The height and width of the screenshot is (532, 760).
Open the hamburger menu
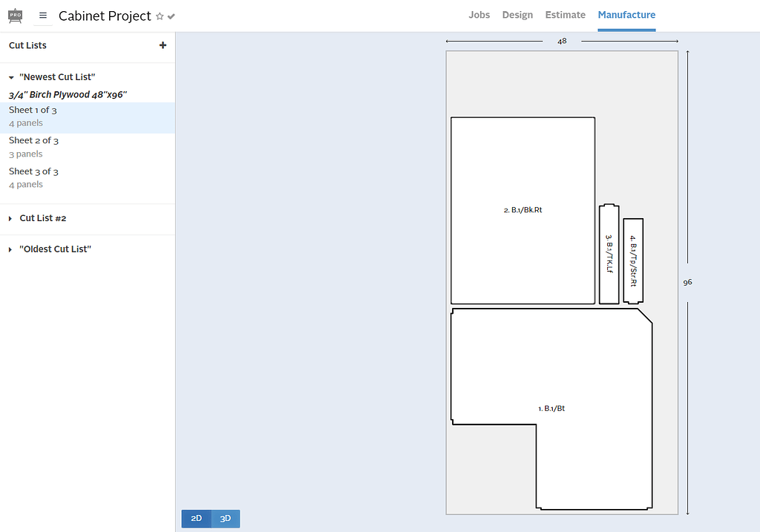pos(43,16)
